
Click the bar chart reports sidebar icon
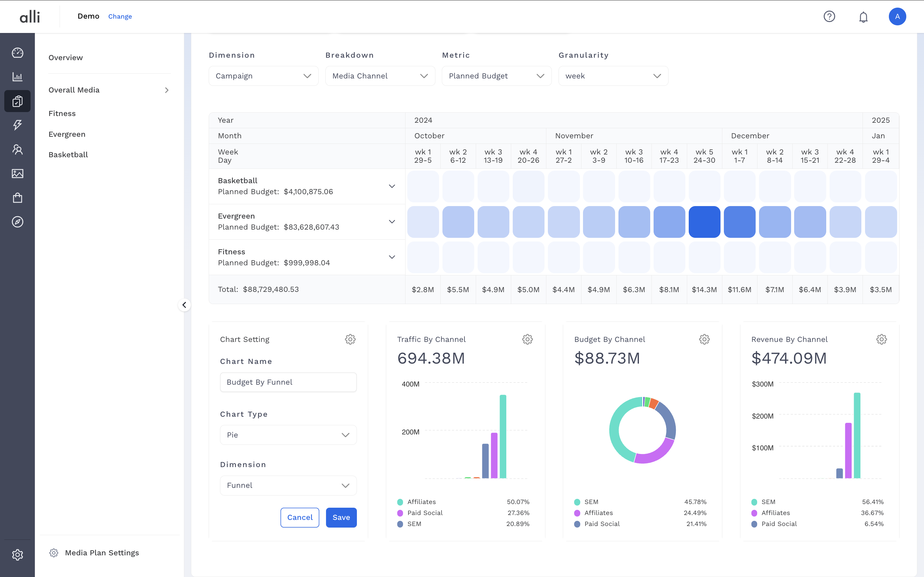click(17, 77)
